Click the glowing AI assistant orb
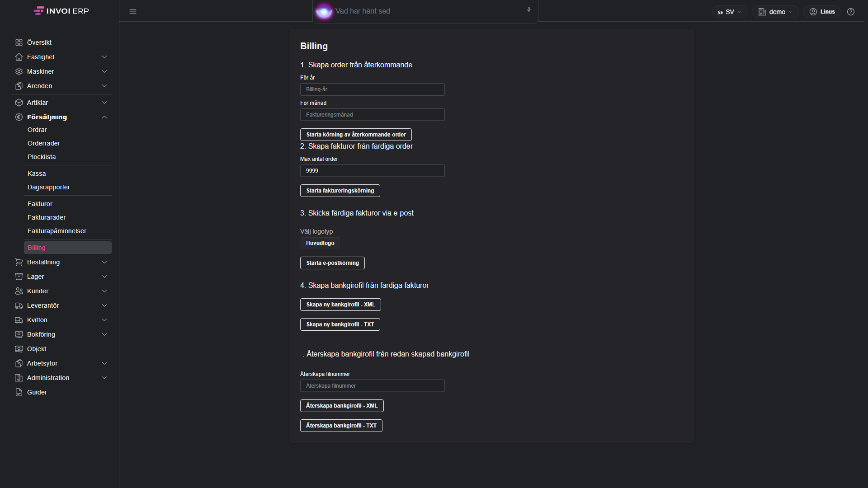Image resolution: width=868 pixels, height=488 pixels. pyautogui.click(x=324, y=11)
